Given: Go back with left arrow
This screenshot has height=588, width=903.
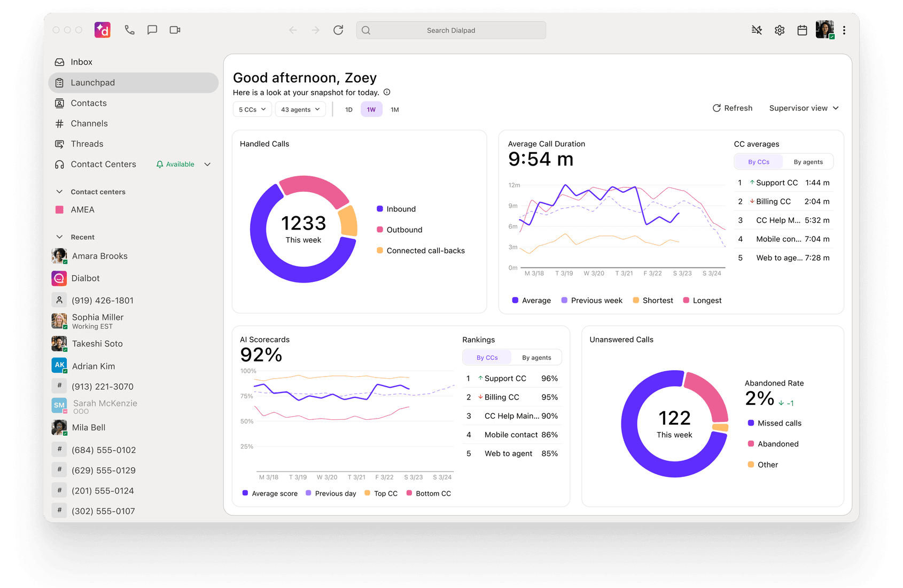Looking at the screenshot, I should click(293, 30).
